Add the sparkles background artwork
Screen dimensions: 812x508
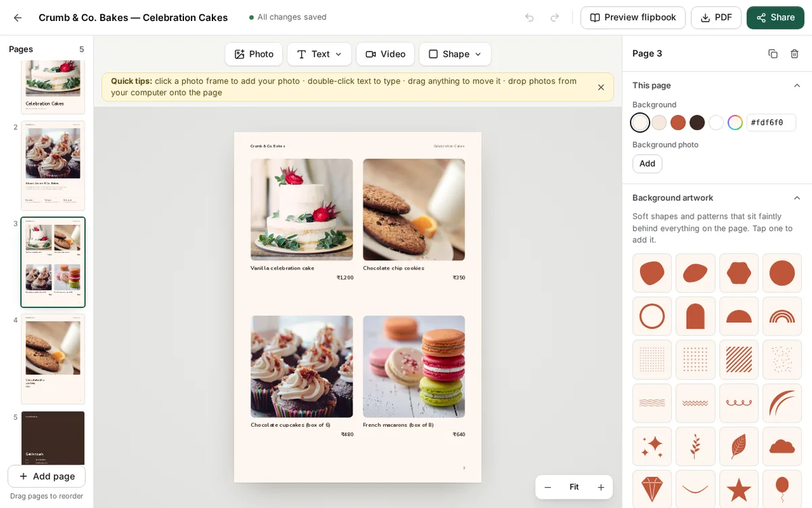click(x=652, y=446)
